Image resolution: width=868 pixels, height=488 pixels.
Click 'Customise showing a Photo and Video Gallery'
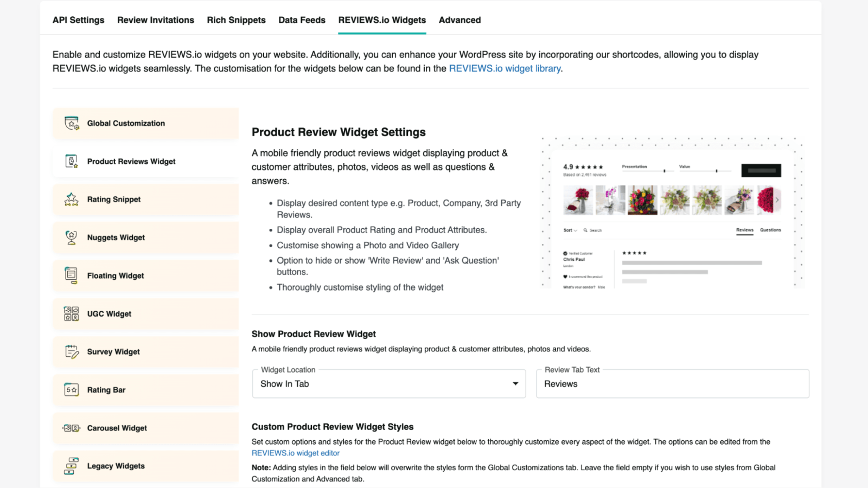click(368, 245)
